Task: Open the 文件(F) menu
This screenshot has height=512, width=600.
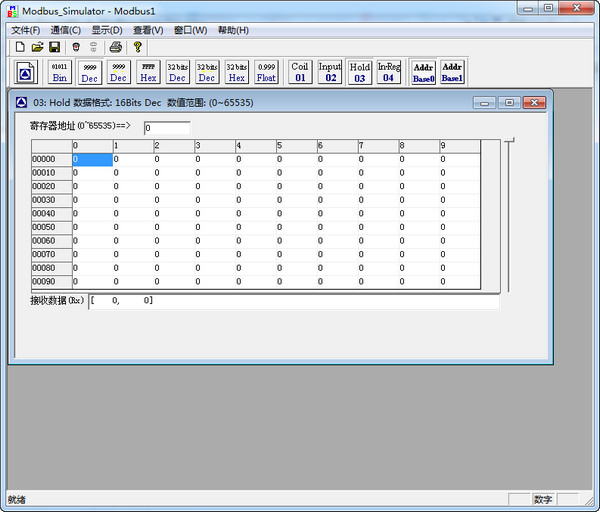Action: pyautogui.click(x=26, y=30)
